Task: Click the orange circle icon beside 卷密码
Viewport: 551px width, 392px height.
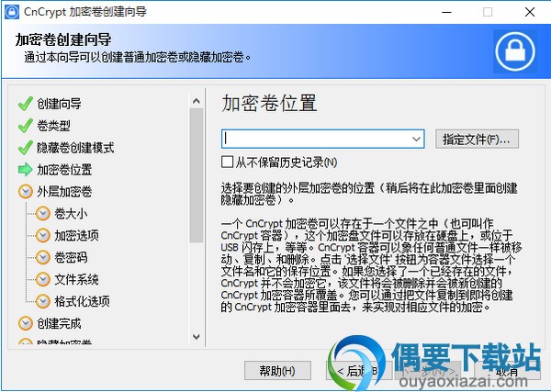Action: point(43,257)
